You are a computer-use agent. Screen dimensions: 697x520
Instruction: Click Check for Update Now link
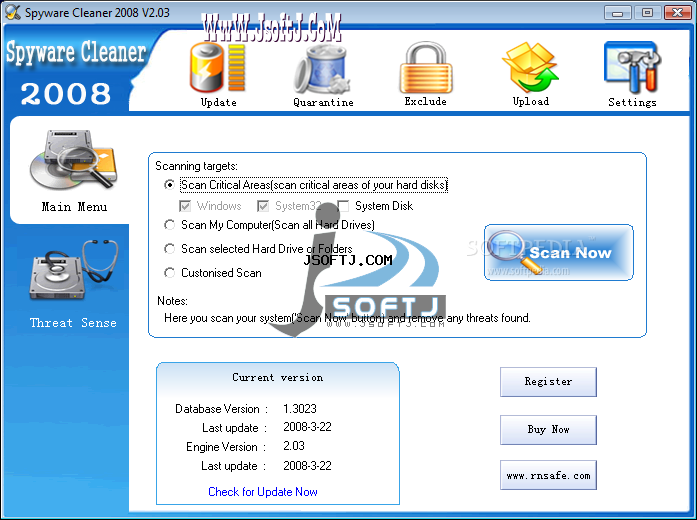point(263,492)
